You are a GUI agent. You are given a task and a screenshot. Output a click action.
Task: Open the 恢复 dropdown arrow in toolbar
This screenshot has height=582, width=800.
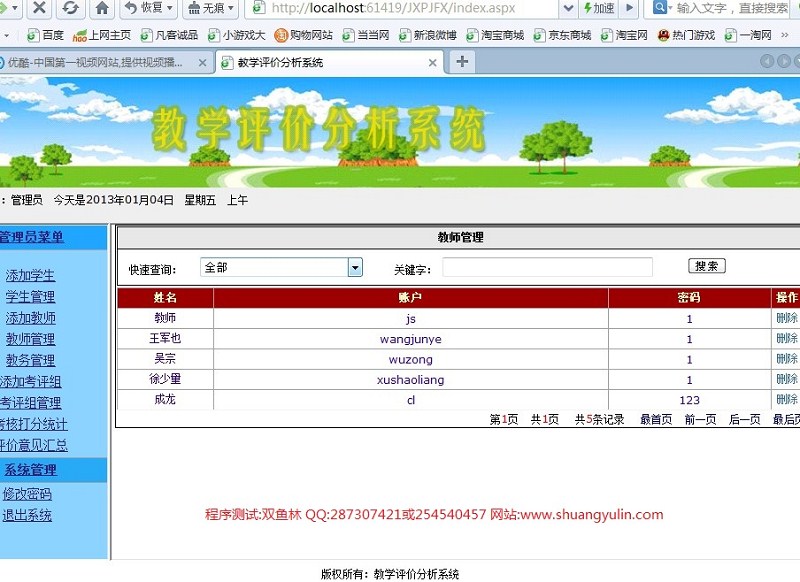pyautogui.click(x=170, y=8)
